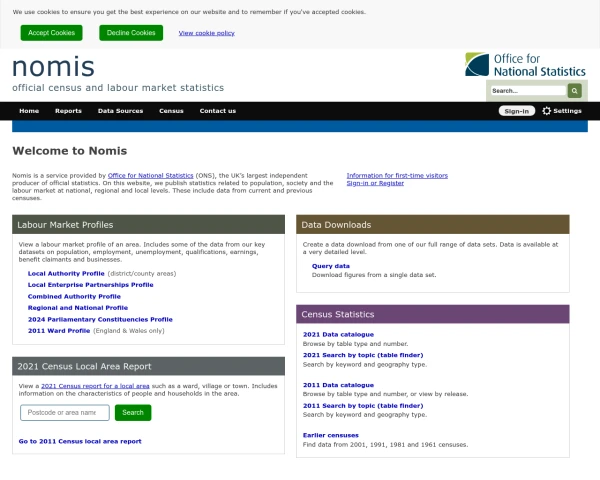Click 'Browse by table type and number.' text
This screenshot has height=480, width=600.
(x=355, y=344)
